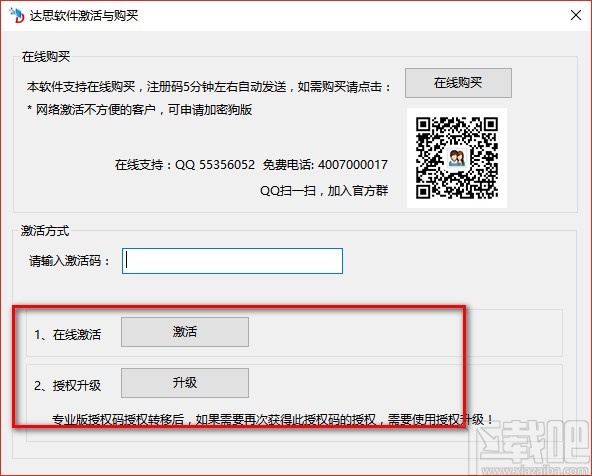Click the label 2、授权升级
This screenshot has width=592, height=476.
point(68,385)
